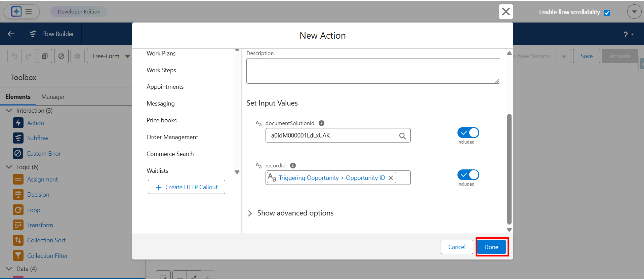Expand Show advanced options section

tap(250, 213)
